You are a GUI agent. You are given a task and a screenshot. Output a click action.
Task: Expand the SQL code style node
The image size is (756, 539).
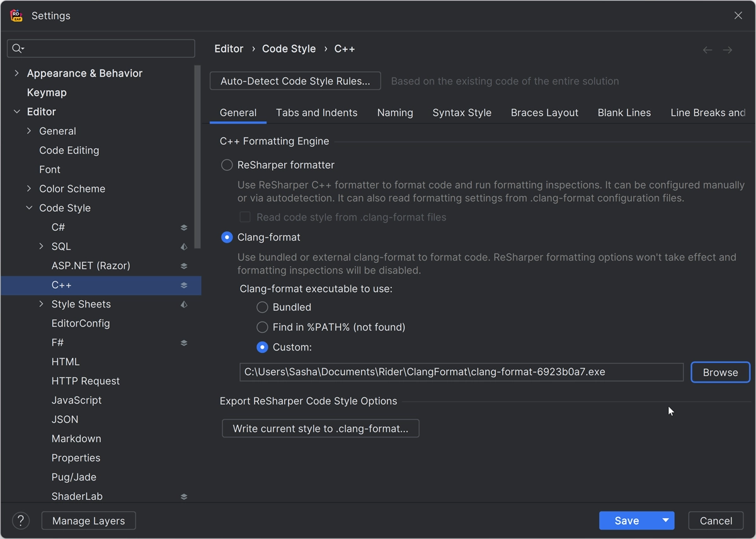[41, 246]
